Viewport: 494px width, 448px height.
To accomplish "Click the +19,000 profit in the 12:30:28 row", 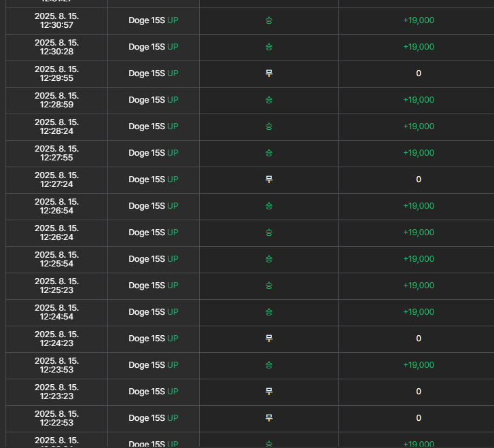I will click(x=419, y=47).
